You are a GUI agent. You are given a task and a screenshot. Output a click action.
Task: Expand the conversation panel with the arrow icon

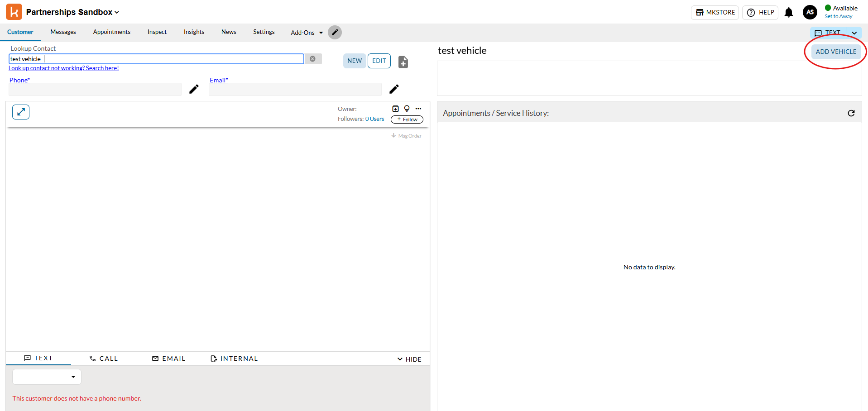[x=21, y=112]
